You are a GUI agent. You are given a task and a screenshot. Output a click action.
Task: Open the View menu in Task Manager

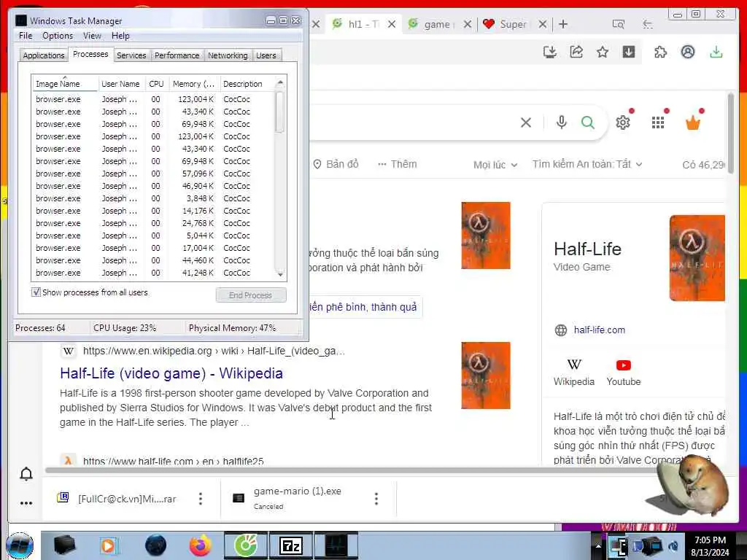tap(92, 36)
